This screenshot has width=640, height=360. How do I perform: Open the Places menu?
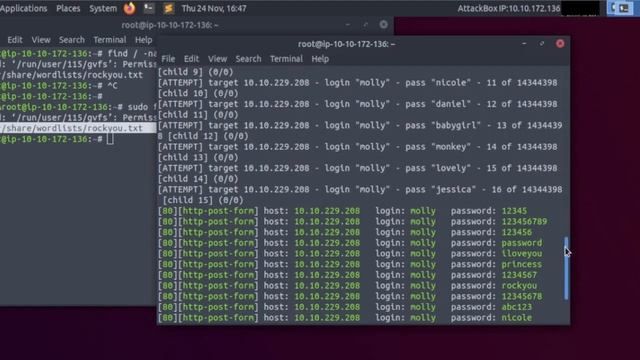pyautogui.click(x=68, y=8)
